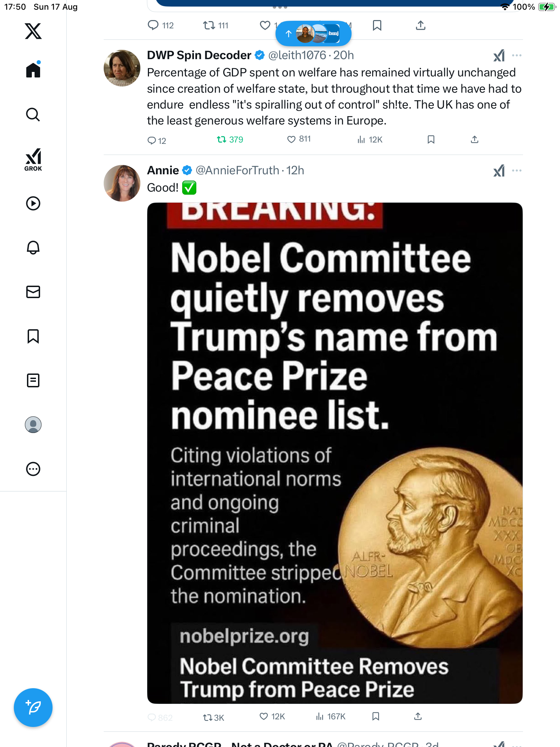Bookmark Annie's Nobel Committee post
The width and height of the screenshot is (560, 747).
coord(376,716)
